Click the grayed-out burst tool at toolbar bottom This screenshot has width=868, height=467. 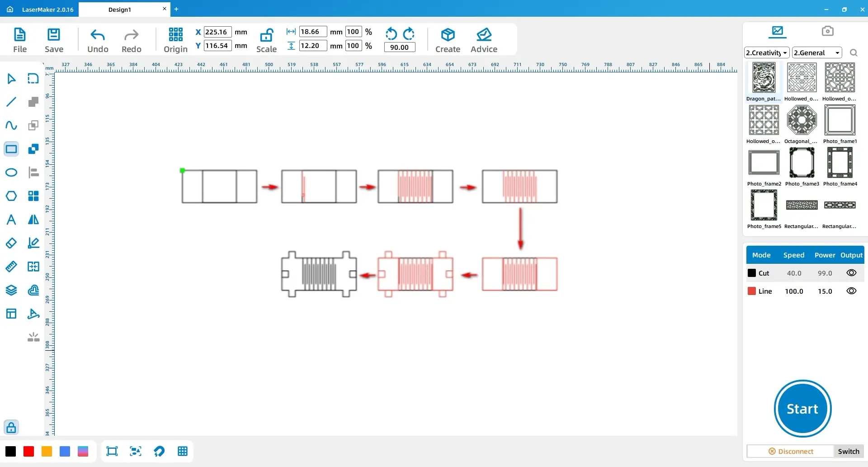pyautogui.click(x=33, y=337)
